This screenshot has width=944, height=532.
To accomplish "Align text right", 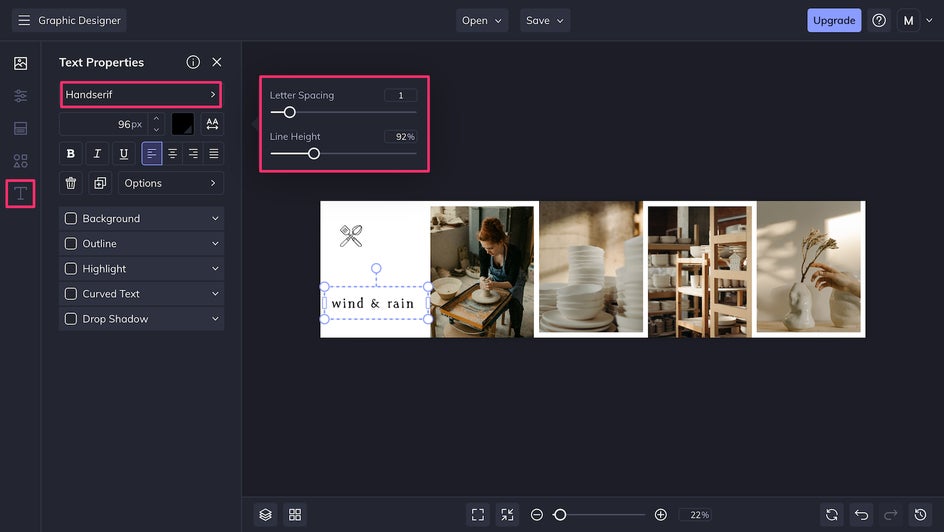I will (193, 153).
